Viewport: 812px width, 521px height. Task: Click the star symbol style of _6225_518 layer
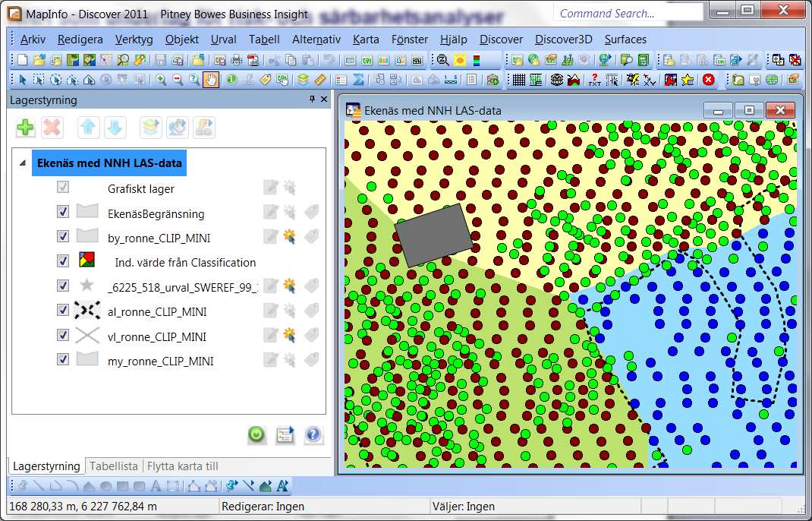coord(87,285)
